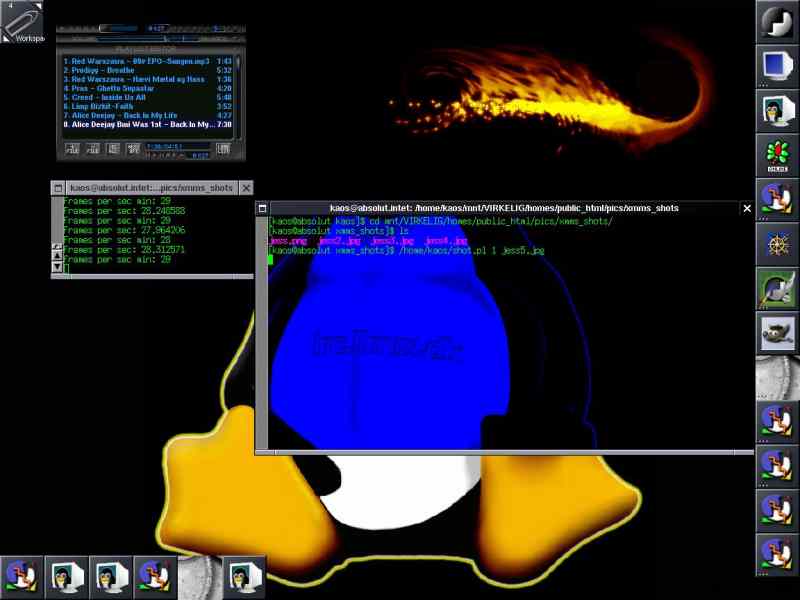Viewport: 800px width, 600px height.
Task: Click the XMMS playlist vertical scrollbar
Action: tap(238, 95)
